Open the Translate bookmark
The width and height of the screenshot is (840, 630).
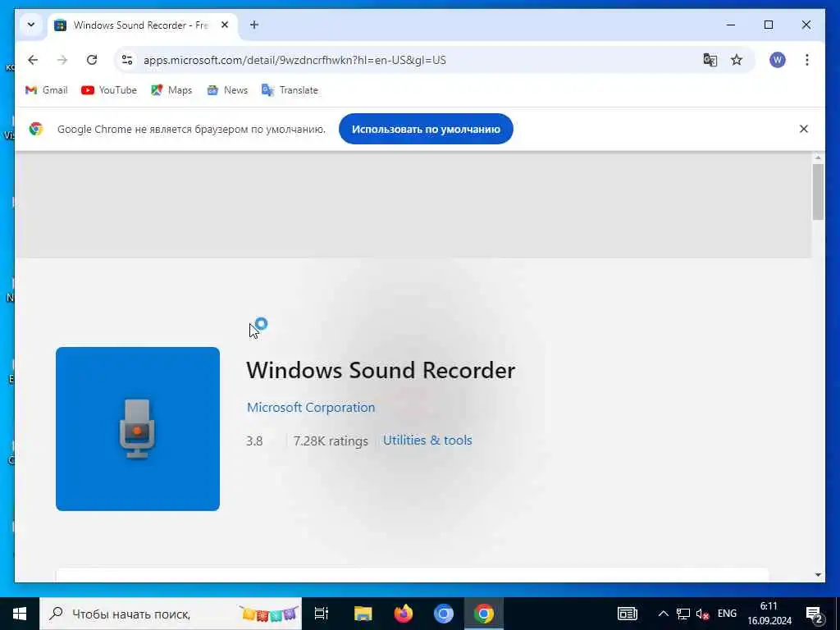290,90
